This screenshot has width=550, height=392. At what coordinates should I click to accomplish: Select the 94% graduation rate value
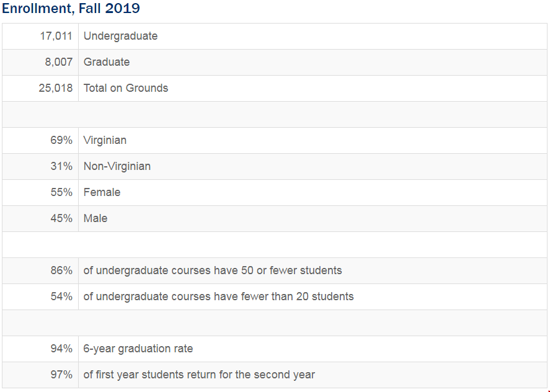point(61,349)
